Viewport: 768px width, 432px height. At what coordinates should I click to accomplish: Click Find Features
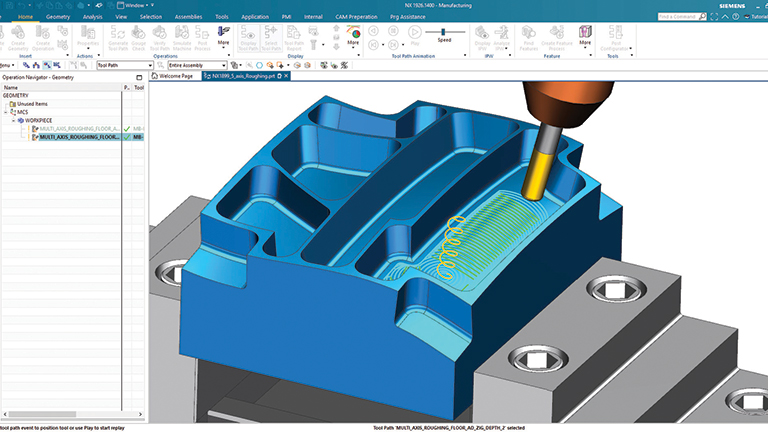(x=528, y=38)
